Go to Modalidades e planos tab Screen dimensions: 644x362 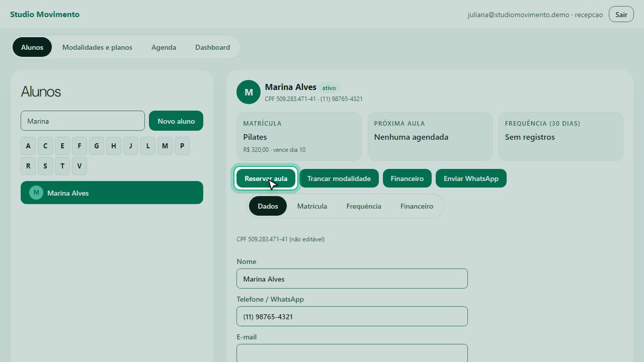(x=97, y=47)
